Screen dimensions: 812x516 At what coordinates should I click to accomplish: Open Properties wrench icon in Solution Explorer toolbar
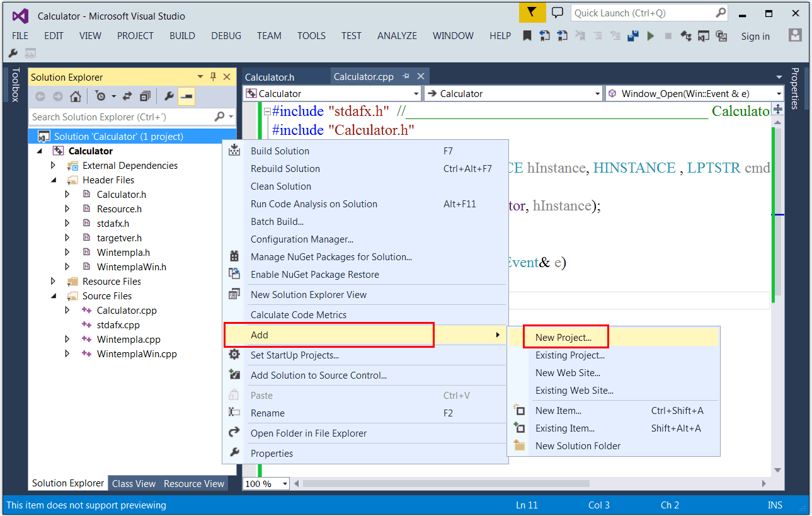169,96
